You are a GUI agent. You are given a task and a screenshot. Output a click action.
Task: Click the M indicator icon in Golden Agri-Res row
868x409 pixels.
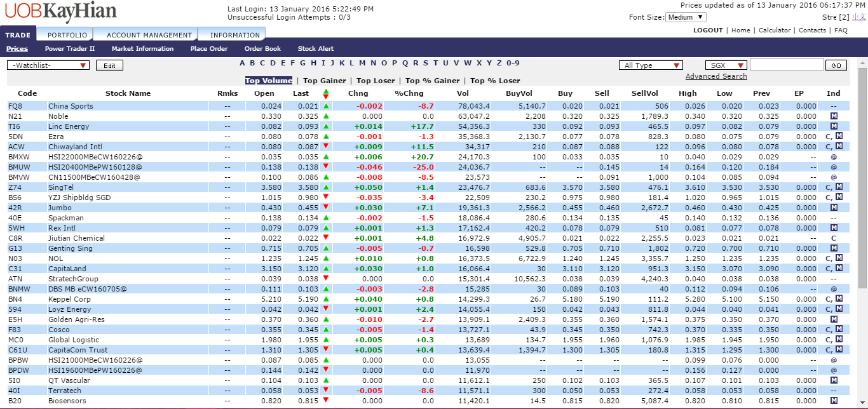click(x=834, y=319)
